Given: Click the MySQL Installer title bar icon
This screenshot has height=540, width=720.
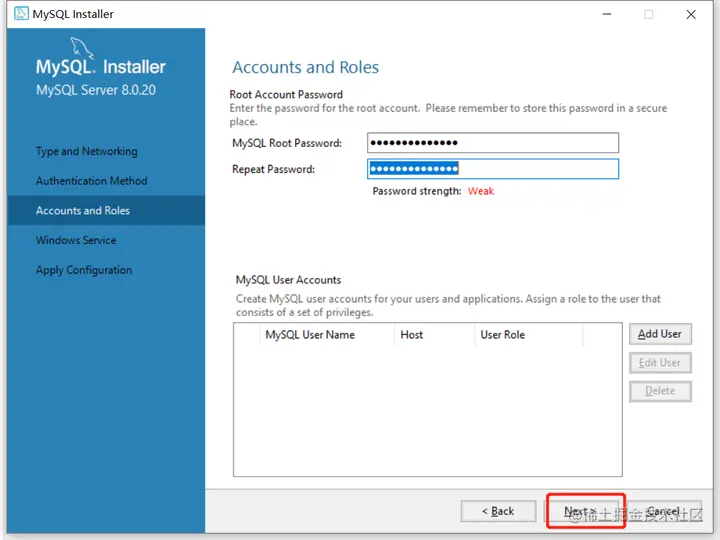Looking at the screenshot, I should (21, 14).
